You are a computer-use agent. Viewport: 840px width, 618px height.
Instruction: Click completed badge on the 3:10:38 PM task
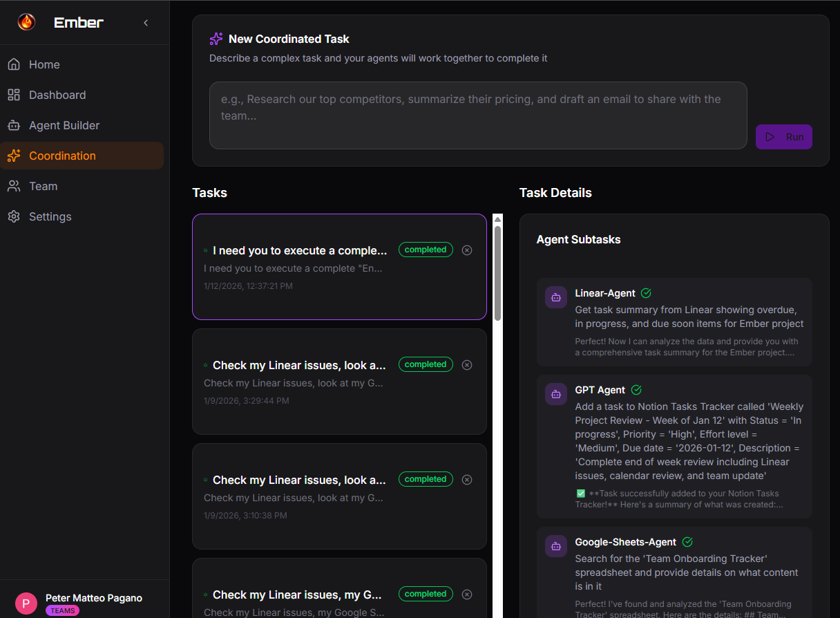click(x=426, y=479)
